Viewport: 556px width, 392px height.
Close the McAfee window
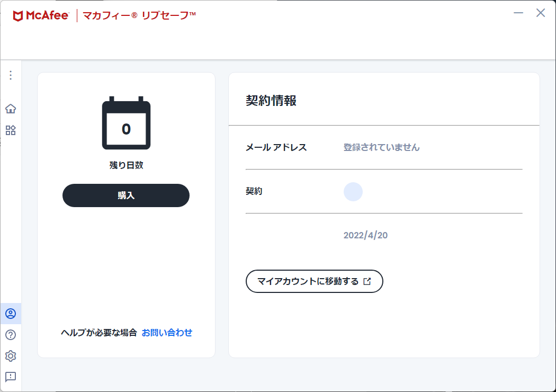[x=541, y=13]
